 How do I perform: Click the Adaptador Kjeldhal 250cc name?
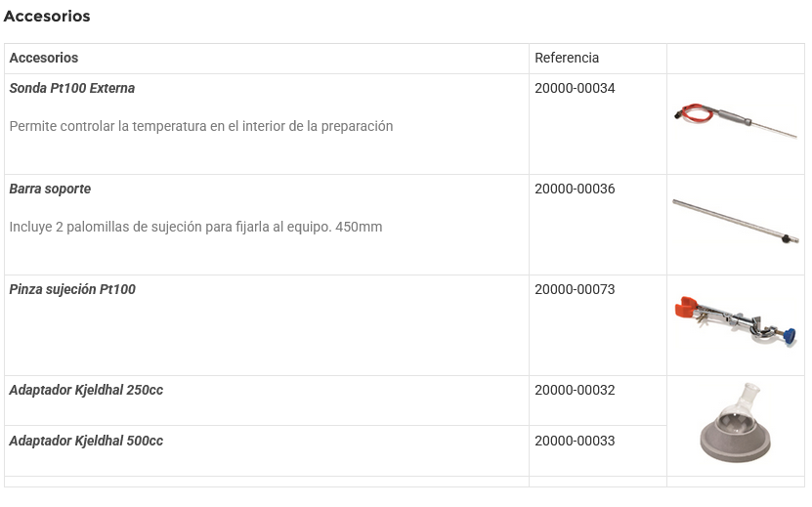point(86,390)
